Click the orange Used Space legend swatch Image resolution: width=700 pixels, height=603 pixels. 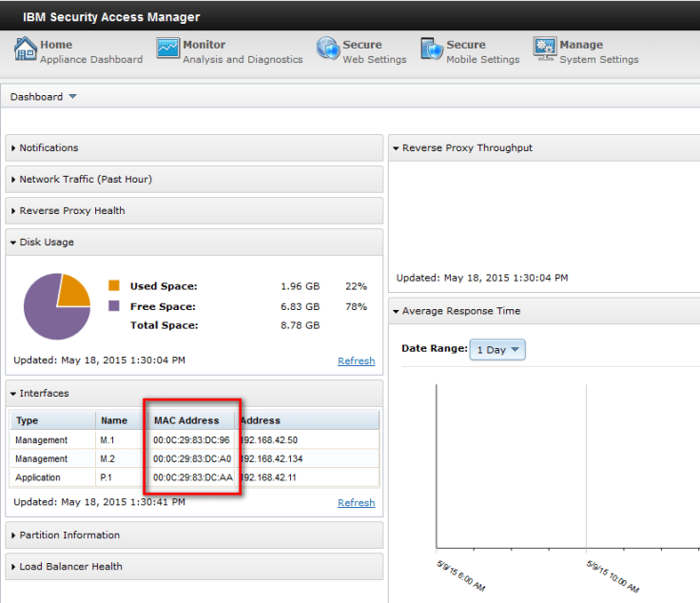[114, 286]
